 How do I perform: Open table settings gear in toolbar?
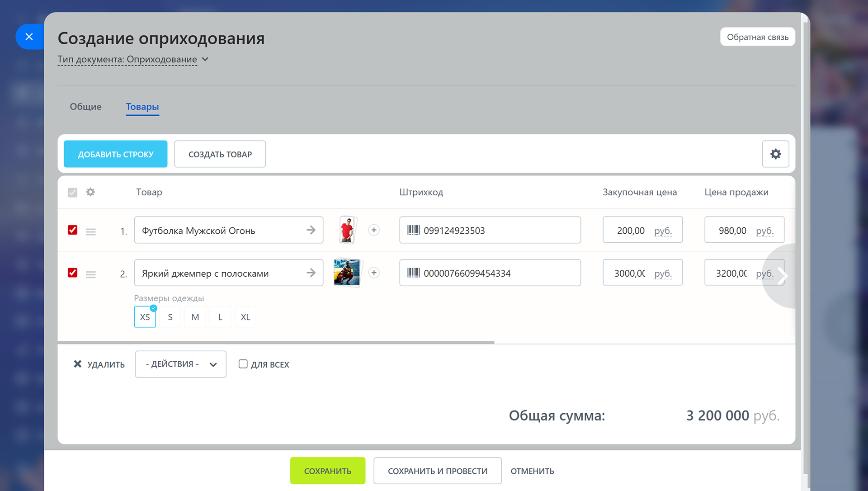coord(775,154)
